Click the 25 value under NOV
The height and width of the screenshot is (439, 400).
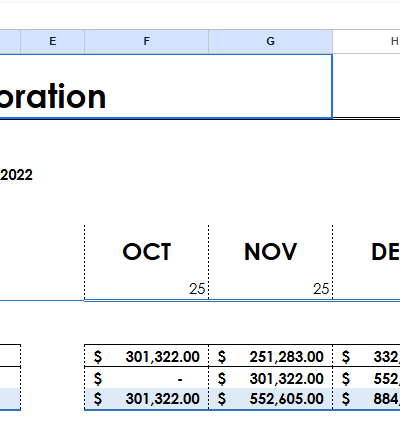321,289
